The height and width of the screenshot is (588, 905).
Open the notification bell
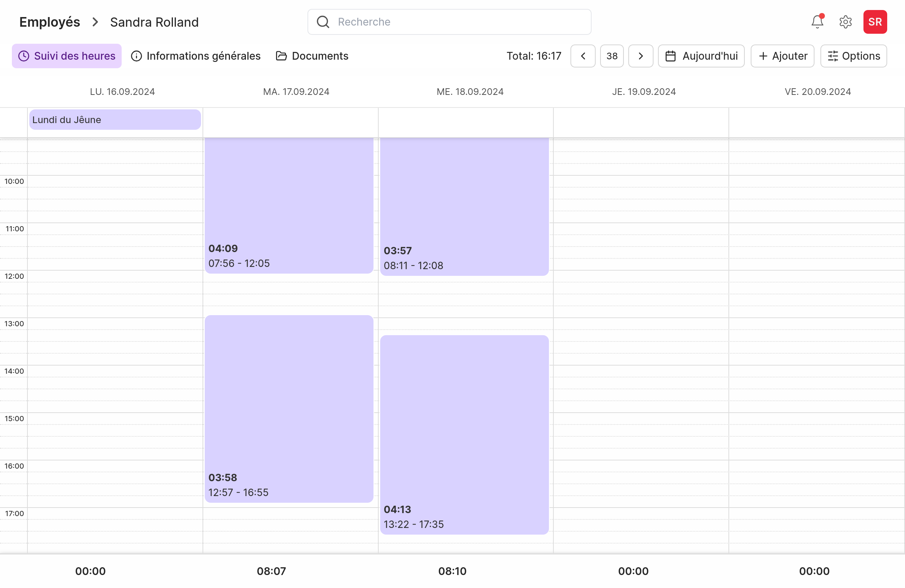(x=817, y=22)
